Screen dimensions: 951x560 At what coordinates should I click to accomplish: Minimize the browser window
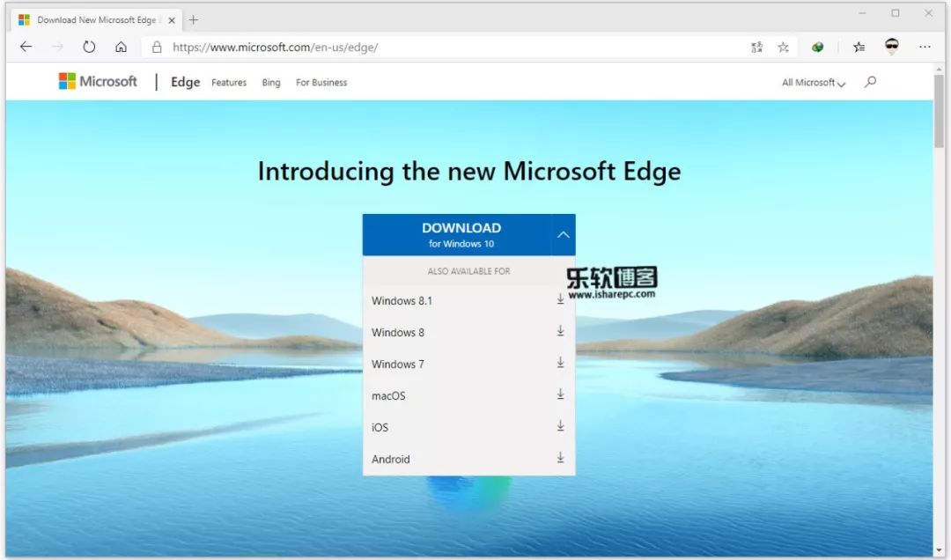coord(862,12)
